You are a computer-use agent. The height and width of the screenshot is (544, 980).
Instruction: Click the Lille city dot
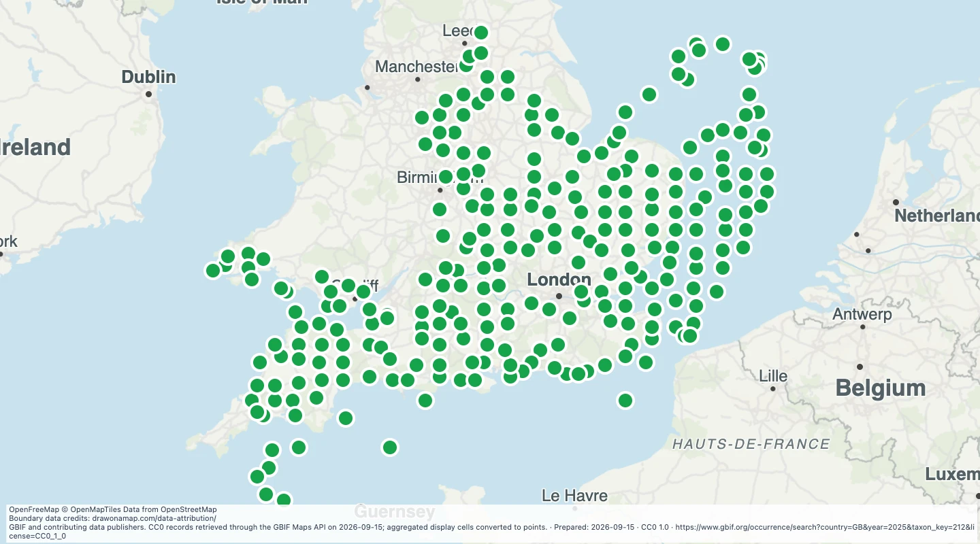773,389
